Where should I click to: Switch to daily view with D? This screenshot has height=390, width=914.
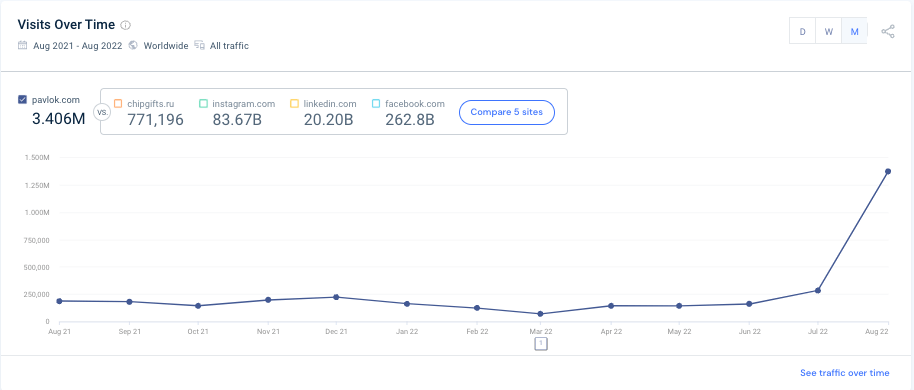(803, 31)
